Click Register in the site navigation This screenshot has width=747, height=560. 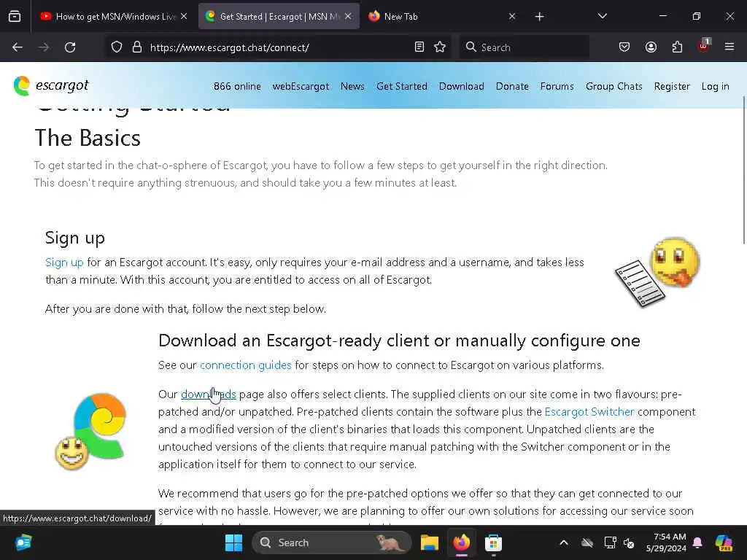tap(672, 86)
